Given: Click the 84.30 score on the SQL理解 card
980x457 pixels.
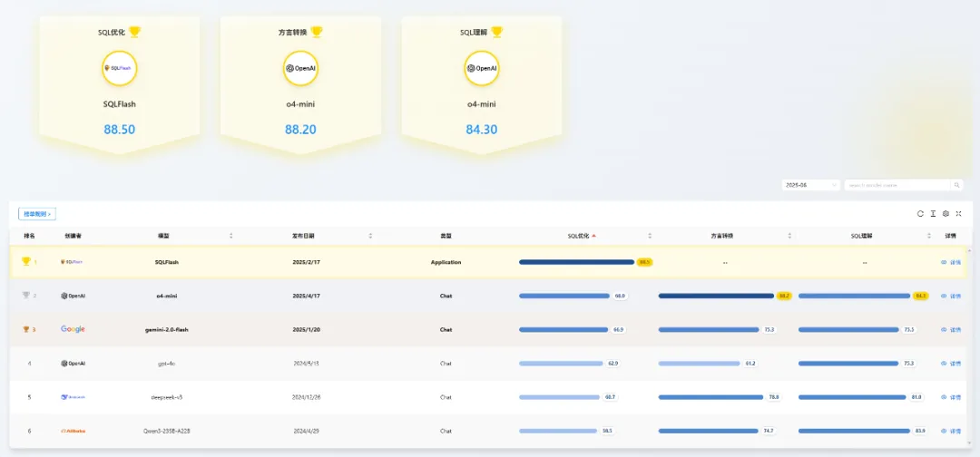Looking at the screenshot, I should [x=482, y=130].
